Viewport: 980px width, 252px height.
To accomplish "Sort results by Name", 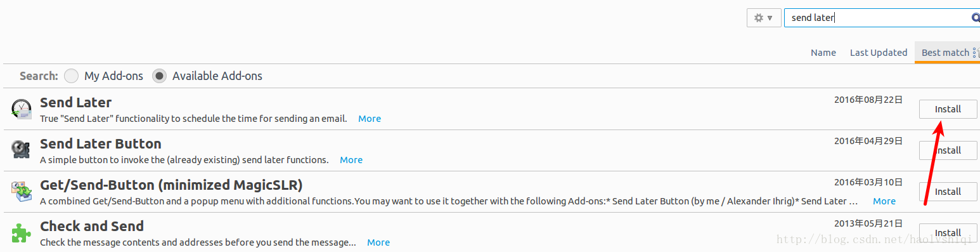I will coord(823,53).
